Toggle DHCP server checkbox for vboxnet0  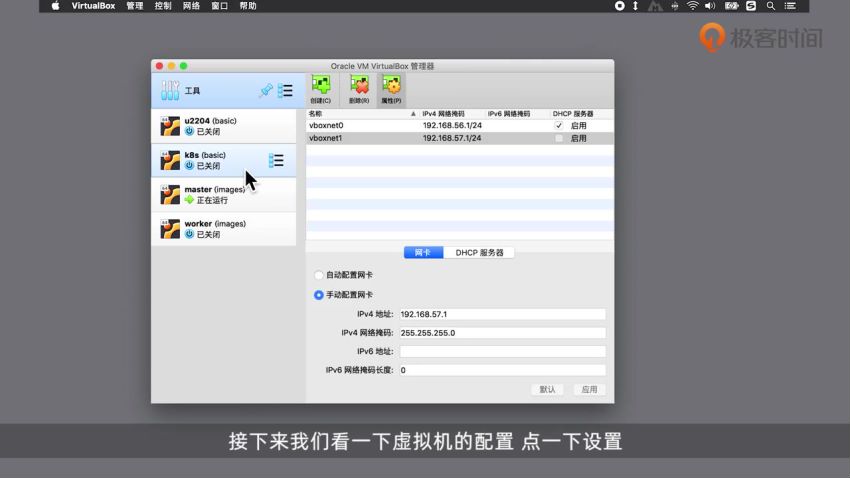pos(559,125)
